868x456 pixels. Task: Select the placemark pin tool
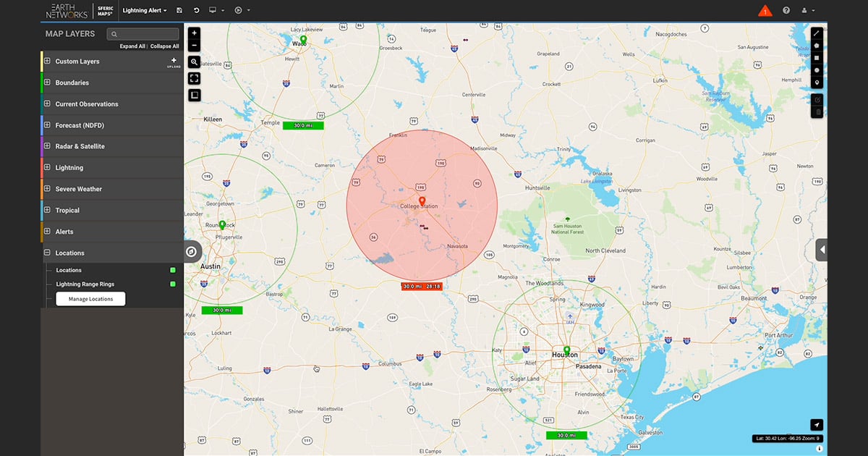point(817,82)
